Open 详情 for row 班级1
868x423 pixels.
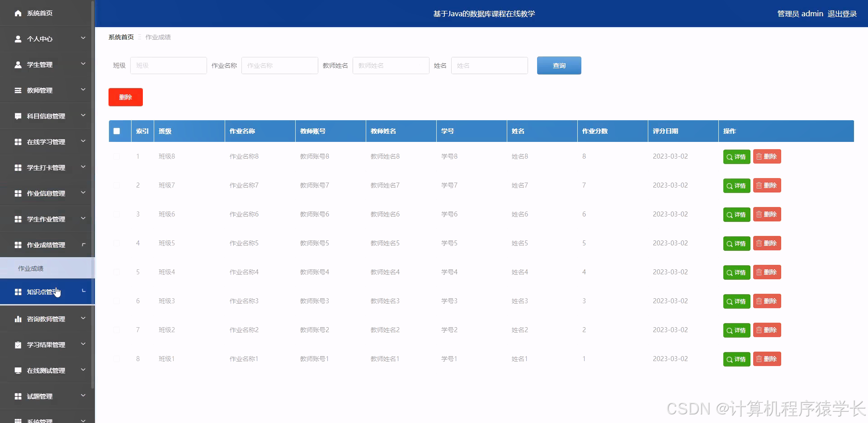pyautogui.click(x=736, y=359)
